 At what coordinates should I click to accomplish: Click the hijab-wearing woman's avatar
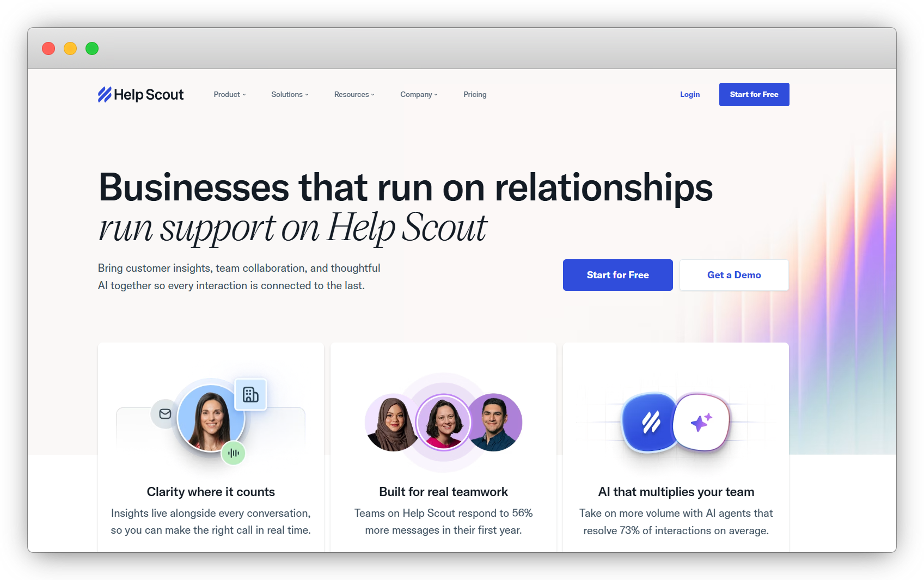pyautogui.click(x=392, y=423)
